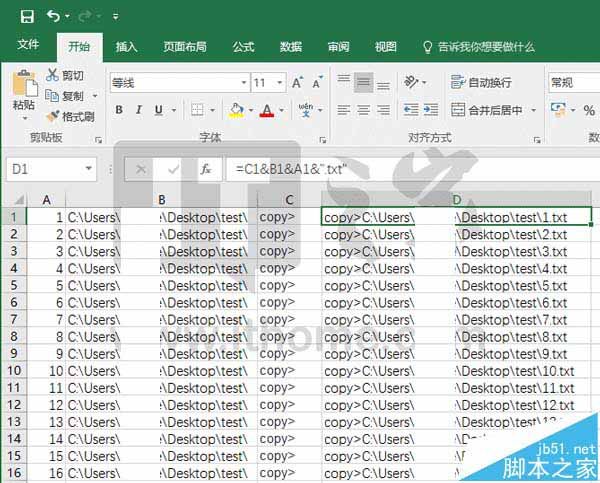
Task: Open the underline style dropdown arrow
Action: (174, 110)
